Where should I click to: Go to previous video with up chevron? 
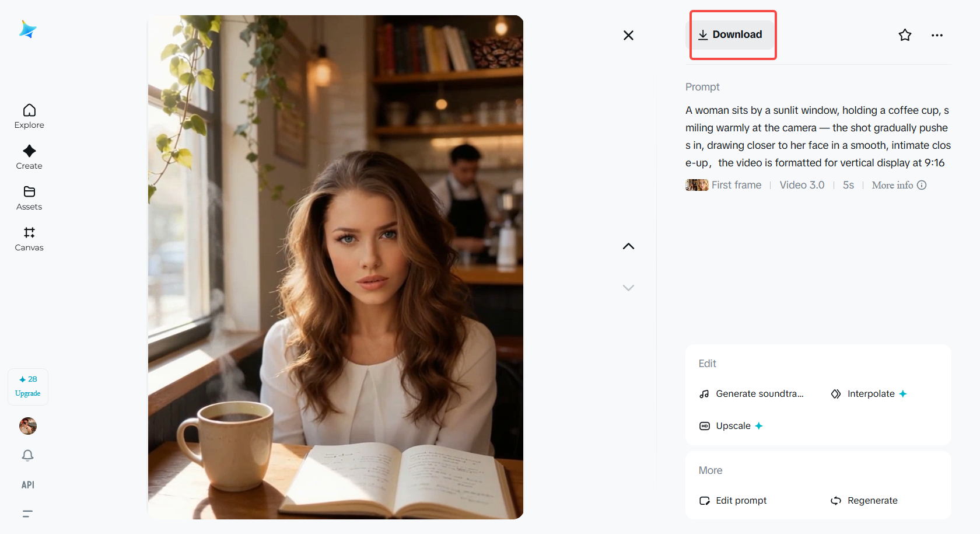pyautogui.click(x=628, y=246)
